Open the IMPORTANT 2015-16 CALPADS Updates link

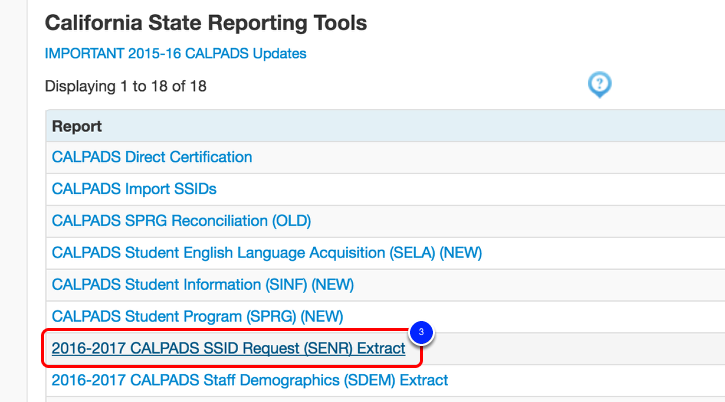tap(175, 54)
